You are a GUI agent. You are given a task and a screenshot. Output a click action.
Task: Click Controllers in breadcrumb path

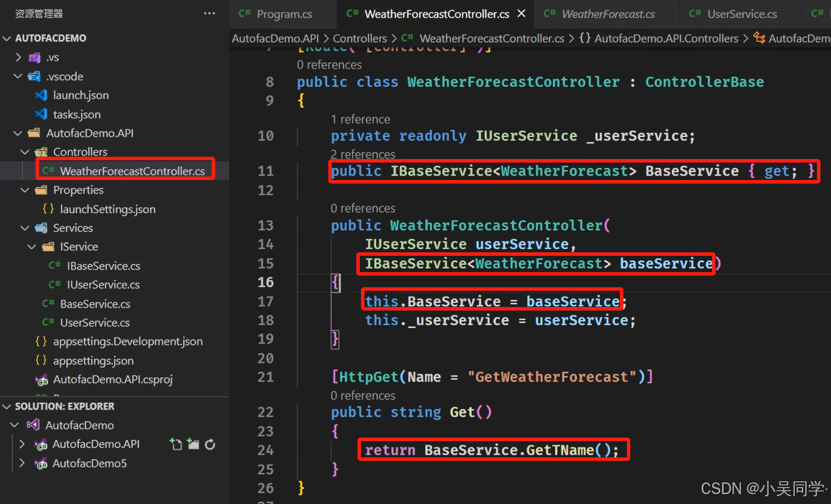360,38
